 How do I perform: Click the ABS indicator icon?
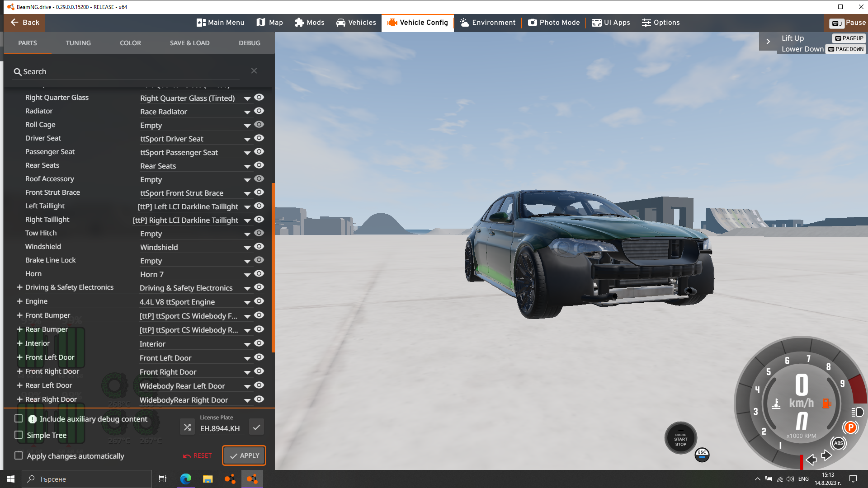coord(838,443)
